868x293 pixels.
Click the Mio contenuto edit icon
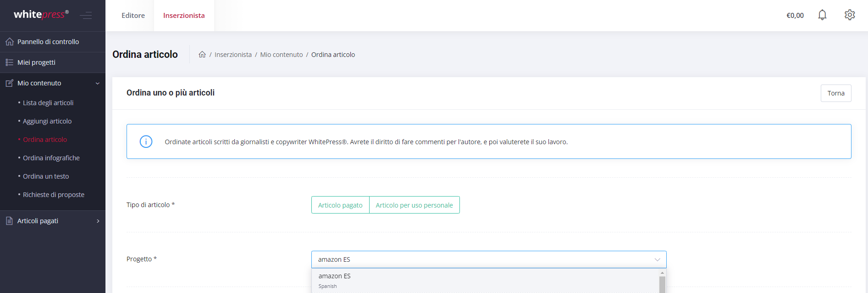coord(10,83)
